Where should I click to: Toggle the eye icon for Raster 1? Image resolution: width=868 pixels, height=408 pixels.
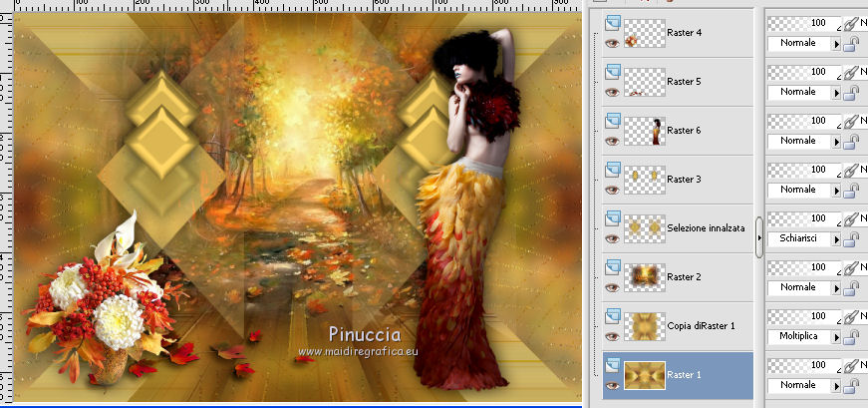(612, 385)
